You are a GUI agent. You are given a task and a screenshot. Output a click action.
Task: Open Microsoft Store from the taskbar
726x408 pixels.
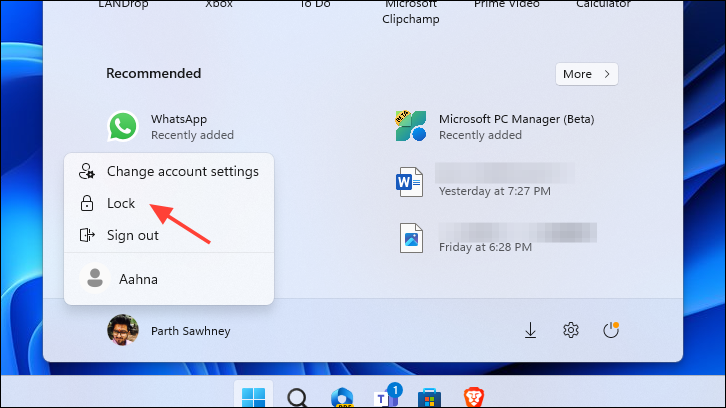pyautogui.click(x=429, y=398)
